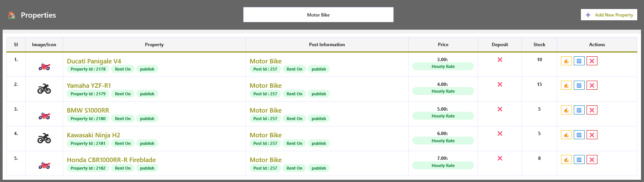This screenshot has width=644, height=182.
Task: Edit the Kawasaki Ninja H2 property
Action: coord(566,135)
